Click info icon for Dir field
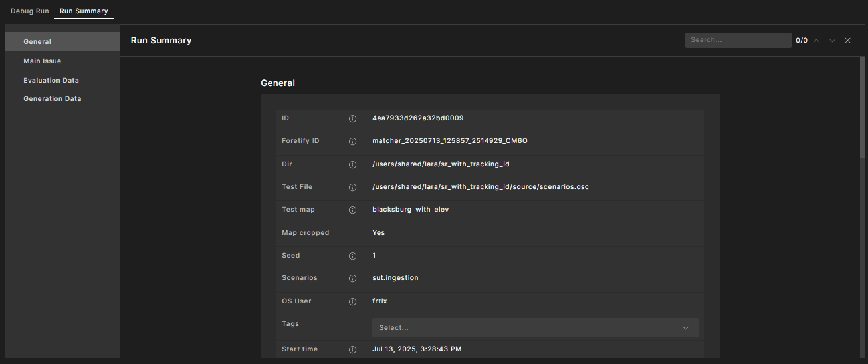 353,164
